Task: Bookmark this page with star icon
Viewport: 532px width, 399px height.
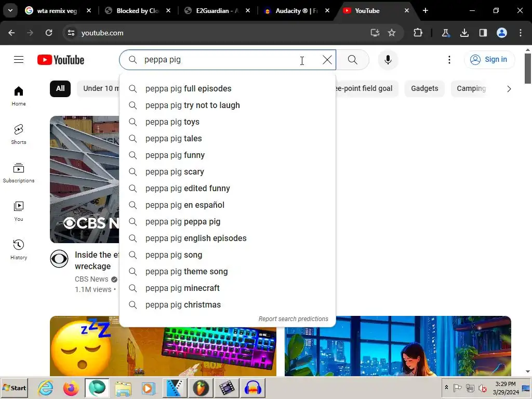Action: 392,33
